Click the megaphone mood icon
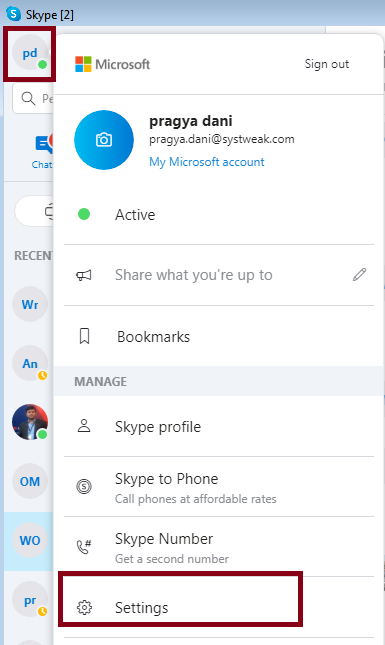Viewport: 385px width, 645px height. (84, 275)
